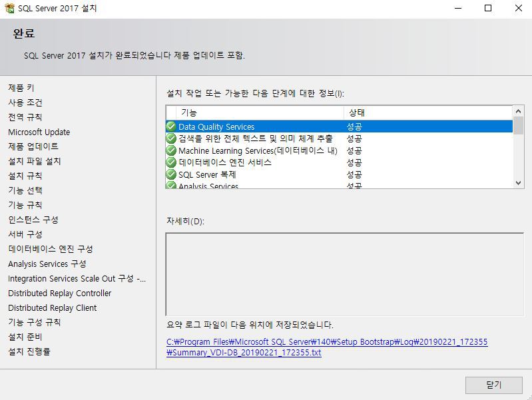This screenshot has height=400, width=532.
Task: Click the feature list scrollbar thumb
Action: 518,126
